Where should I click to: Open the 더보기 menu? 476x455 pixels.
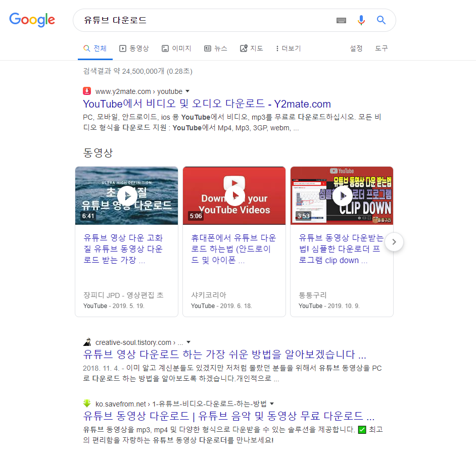(288, 48)
